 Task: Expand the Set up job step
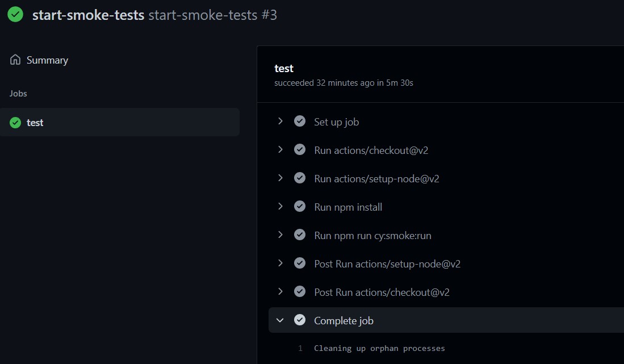click(279, 121)
